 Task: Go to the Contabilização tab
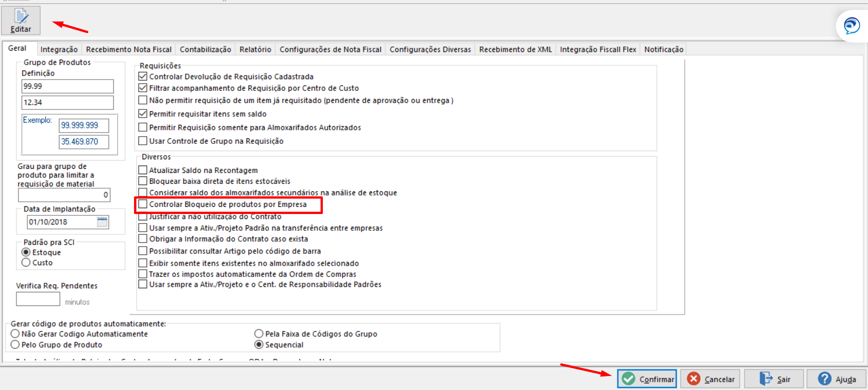click(205, 49)
